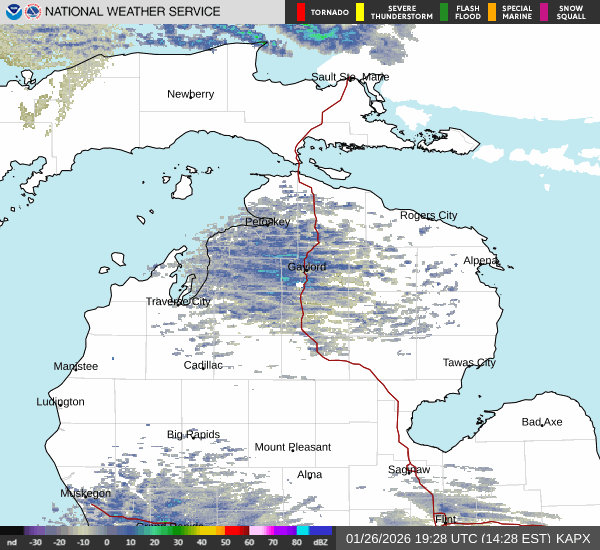Select the Traverse City label

(x=178, y=301)
